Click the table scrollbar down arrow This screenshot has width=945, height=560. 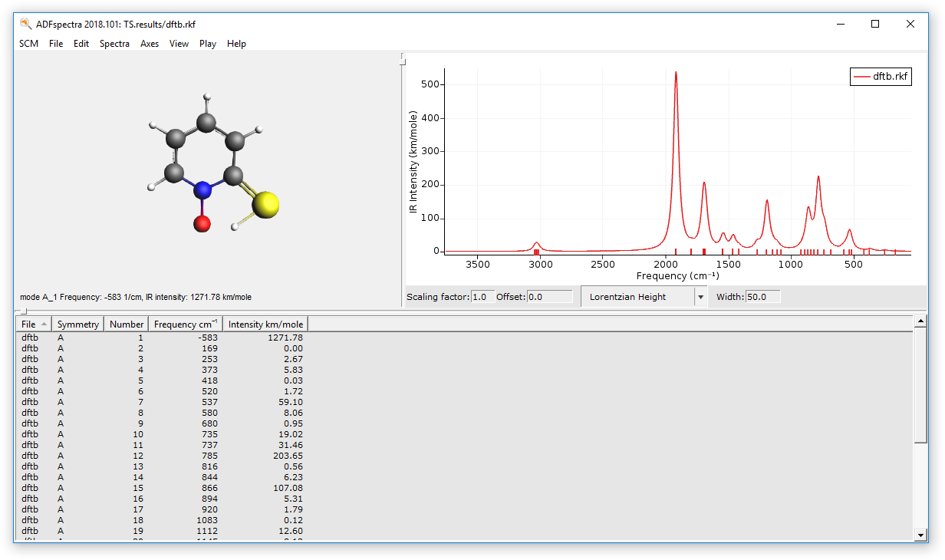(921, 535)
